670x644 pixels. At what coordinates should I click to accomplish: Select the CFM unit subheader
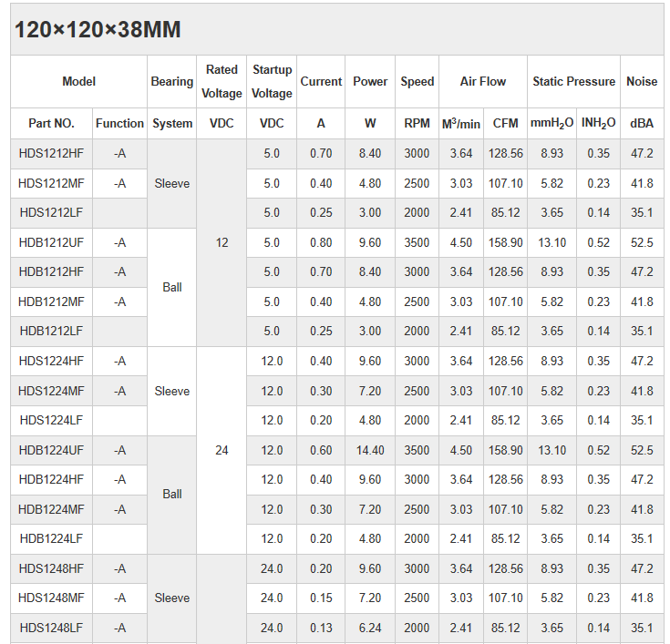point(506,124)
